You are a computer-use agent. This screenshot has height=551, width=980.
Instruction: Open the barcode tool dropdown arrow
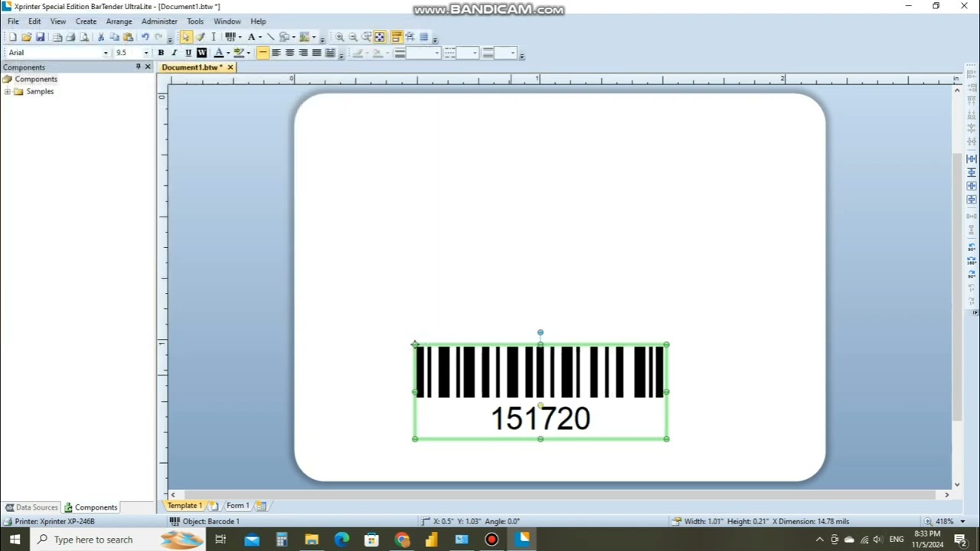click(x=240, y=37)
